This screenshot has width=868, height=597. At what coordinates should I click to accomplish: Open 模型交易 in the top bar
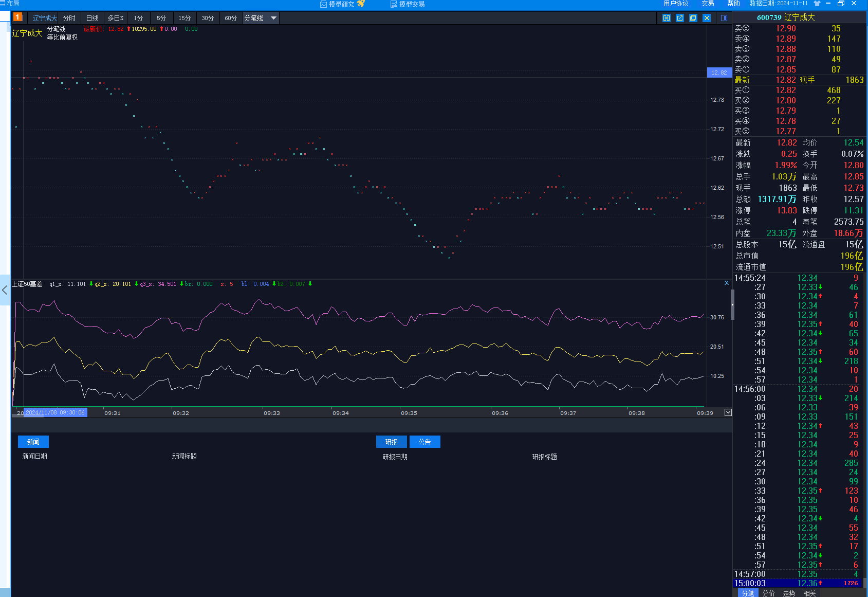tap(408, 4)
